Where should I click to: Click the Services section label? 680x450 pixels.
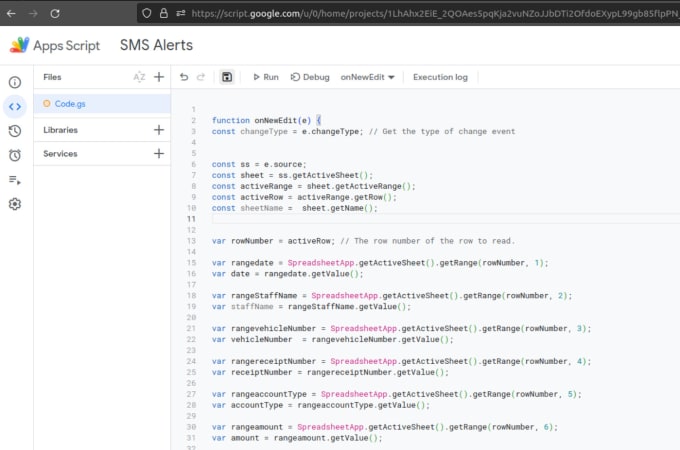60,154
